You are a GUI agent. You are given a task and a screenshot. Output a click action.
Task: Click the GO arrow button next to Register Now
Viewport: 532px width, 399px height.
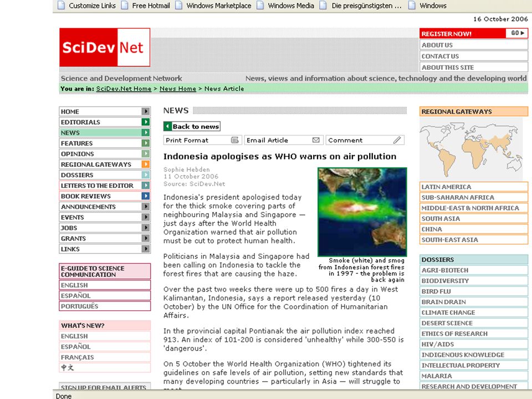point(517,33)
